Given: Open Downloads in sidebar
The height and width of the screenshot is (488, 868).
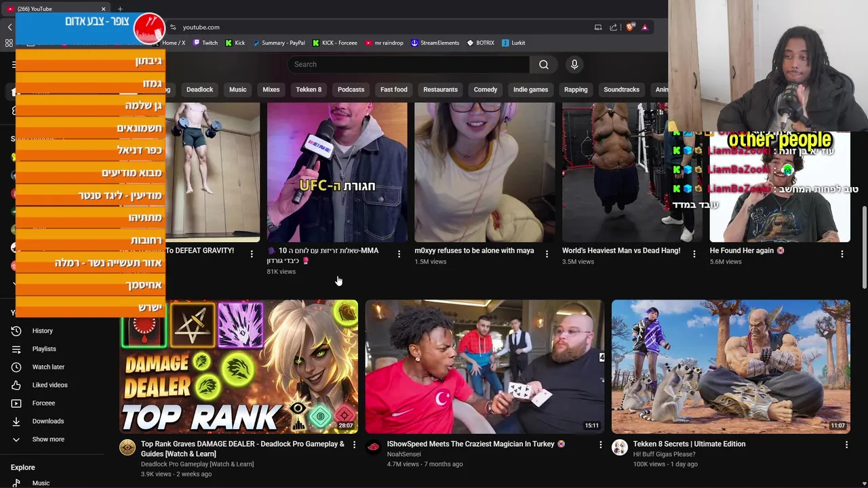Looking at the screenshot, I should (47, 421).
